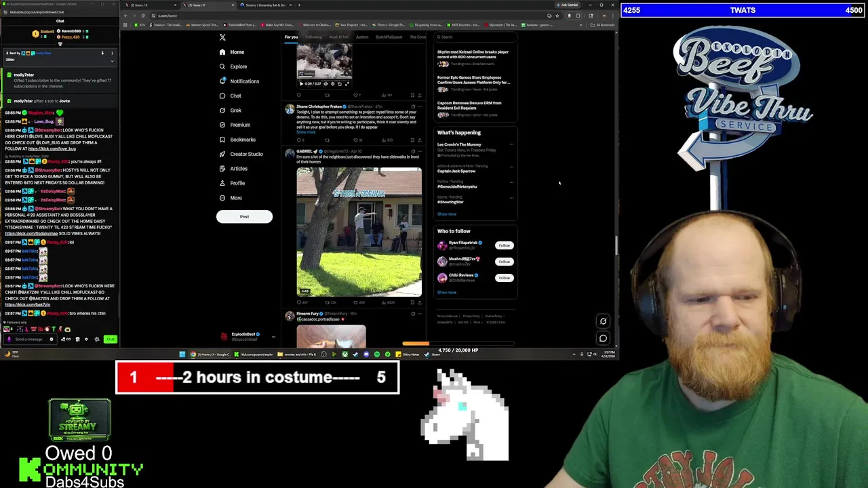Select the For you tab
This screenshot has height=488, width=868.
click(291, 37)
